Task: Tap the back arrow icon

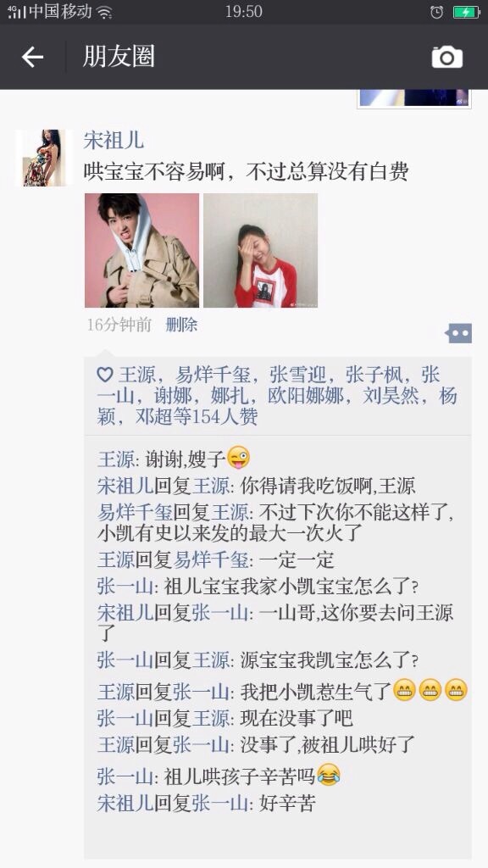Action: [32, 57]
